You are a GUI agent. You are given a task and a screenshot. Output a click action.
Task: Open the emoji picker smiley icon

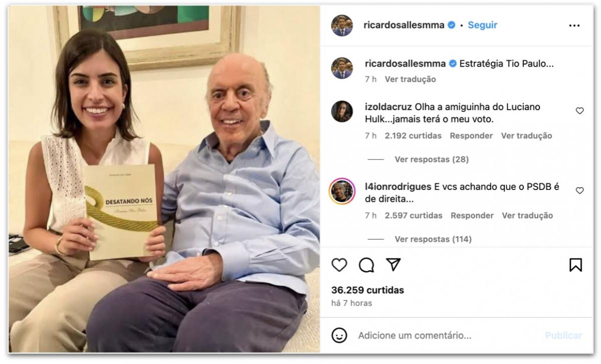click(x=339, y=335)
